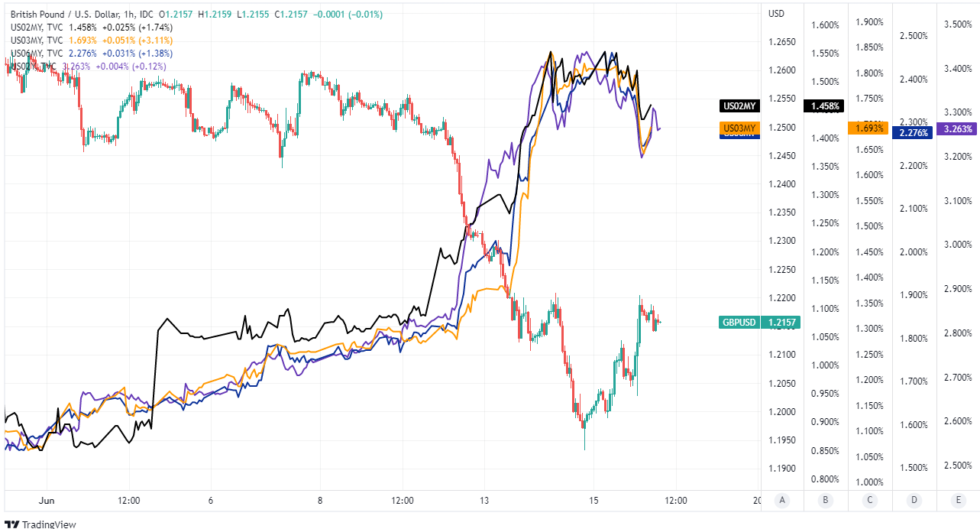Click the scale C button
Screen dimensions: 980x529
pos(870,501)
